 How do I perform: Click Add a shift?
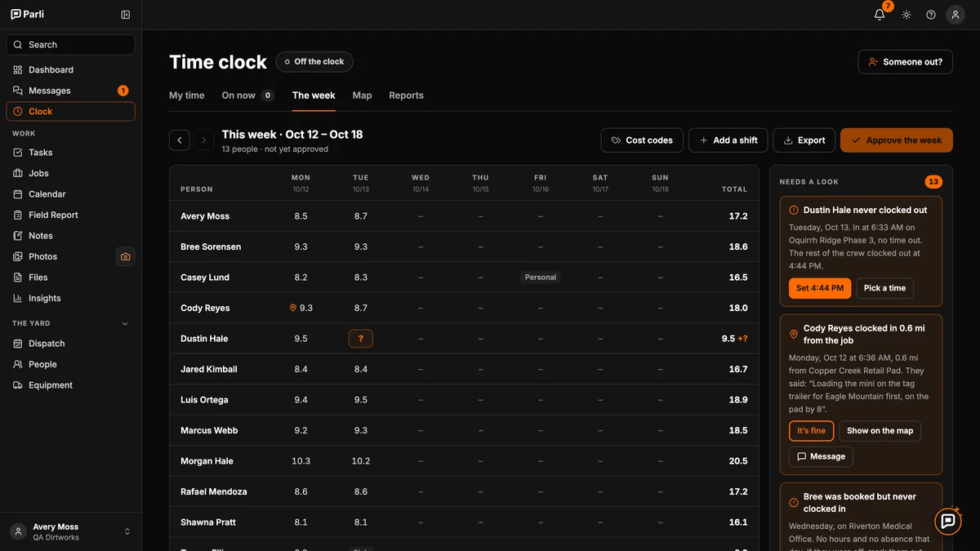pos(728,140)
